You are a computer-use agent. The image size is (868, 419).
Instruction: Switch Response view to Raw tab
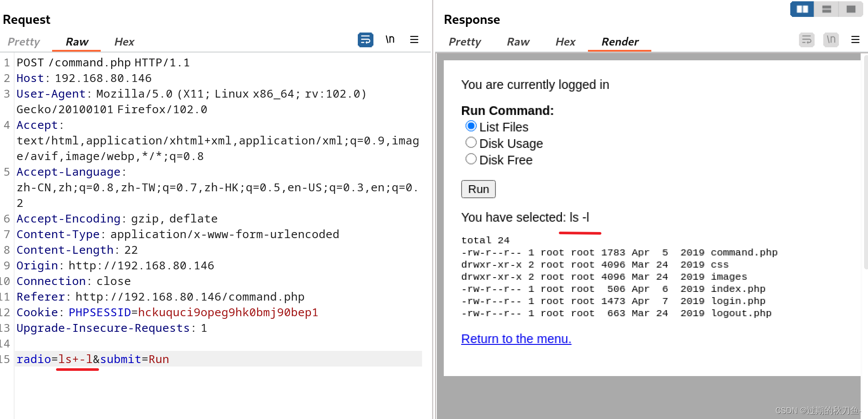pos(518,42)
